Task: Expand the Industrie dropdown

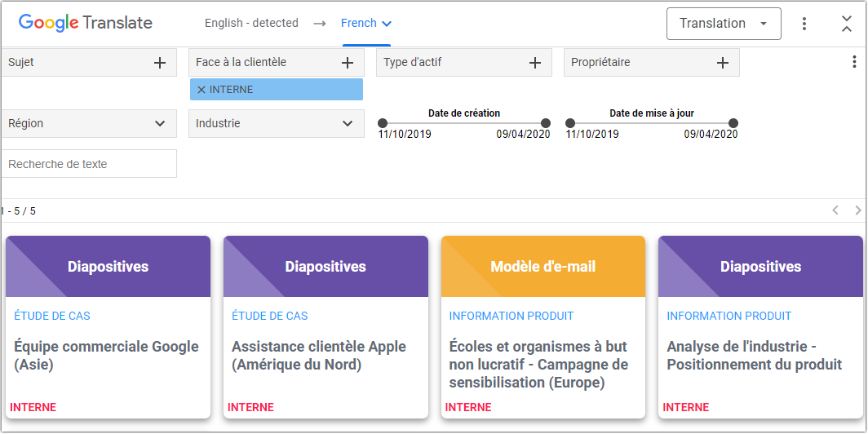Action: (348, 124)
